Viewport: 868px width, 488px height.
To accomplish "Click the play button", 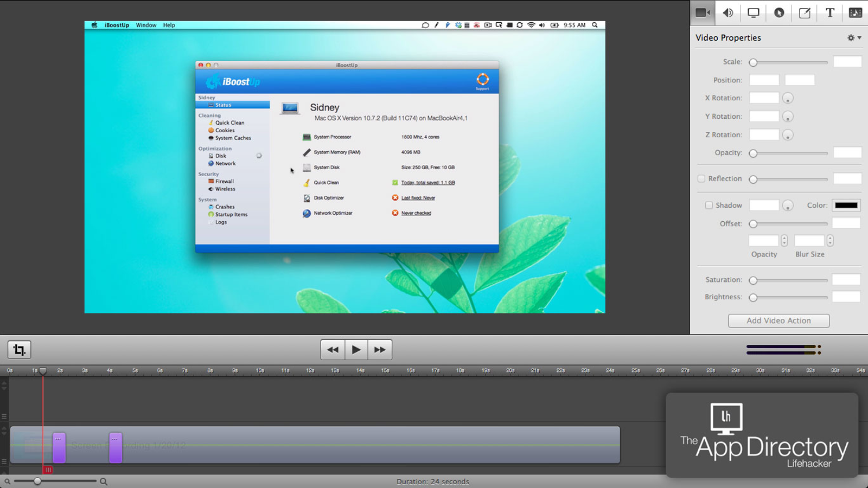I will click(x=356, y=350).
